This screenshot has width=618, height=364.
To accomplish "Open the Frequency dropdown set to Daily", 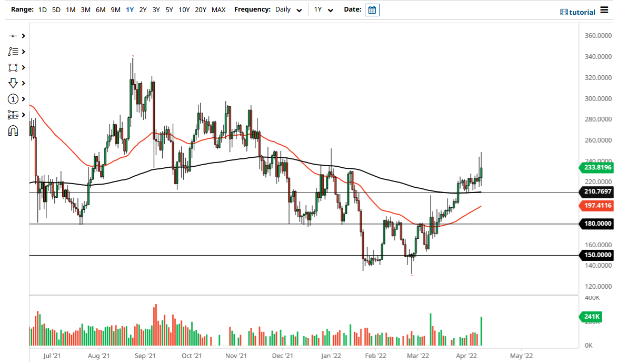I will (288, 9).
